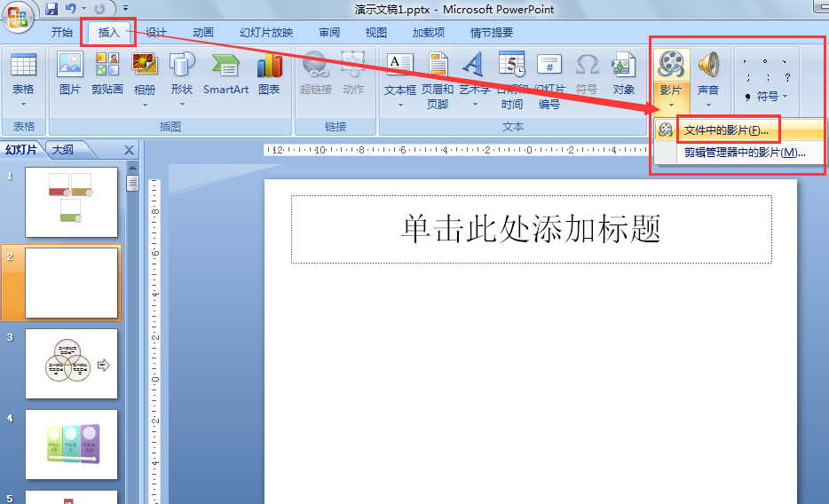
Task: Expand the 相册 dropdown arrow
Action: (x=145, y=105)
